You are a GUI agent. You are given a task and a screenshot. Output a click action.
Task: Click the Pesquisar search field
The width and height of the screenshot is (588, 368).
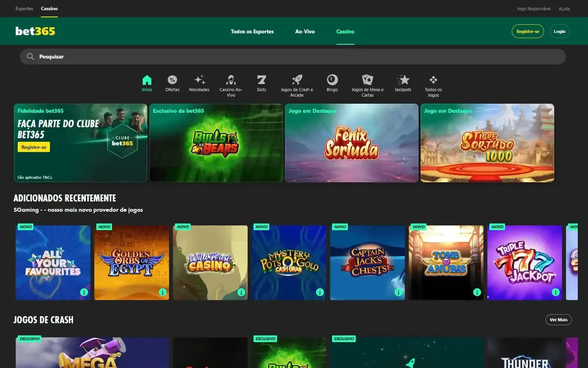[292, 56]
